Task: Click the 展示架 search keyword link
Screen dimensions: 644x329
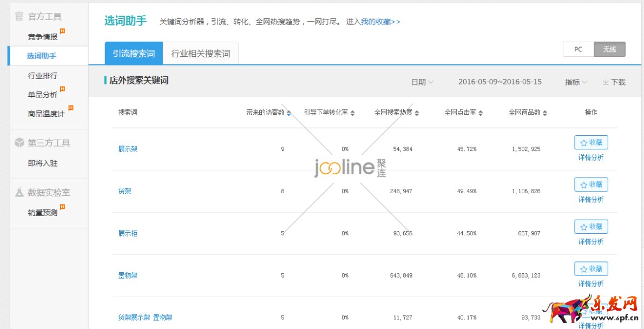Action: 128,149
